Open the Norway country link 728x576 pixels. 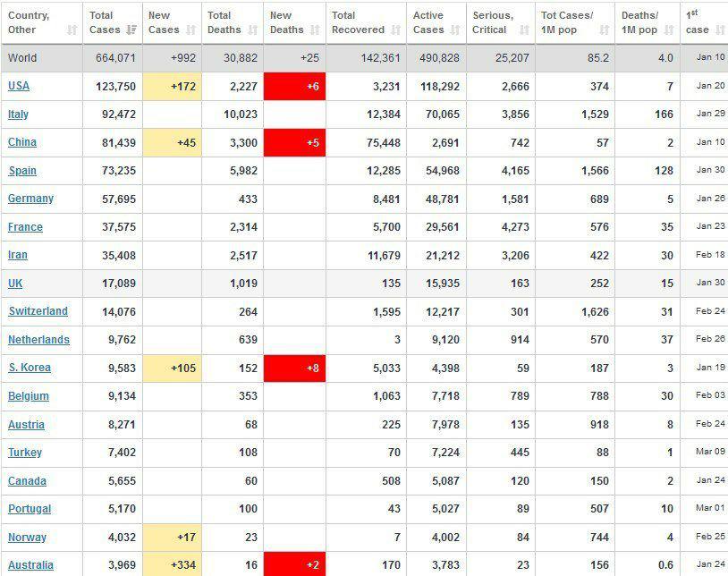(x=27, y=537)
